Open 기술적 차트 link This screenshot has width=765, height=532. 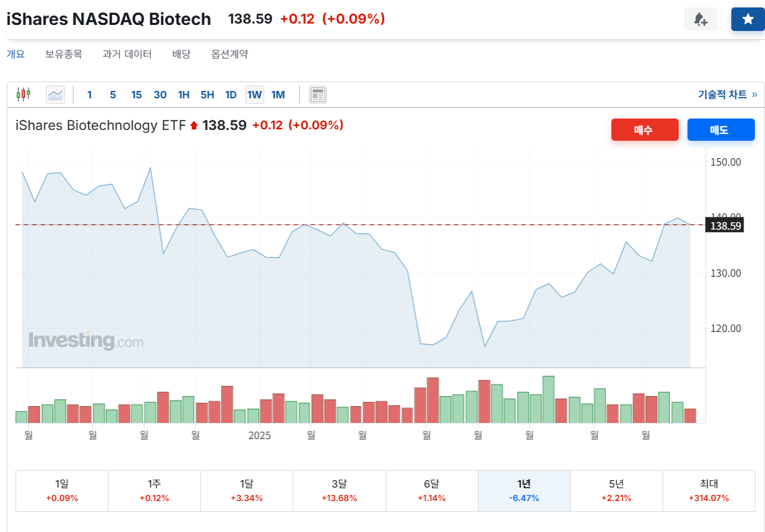727,94
